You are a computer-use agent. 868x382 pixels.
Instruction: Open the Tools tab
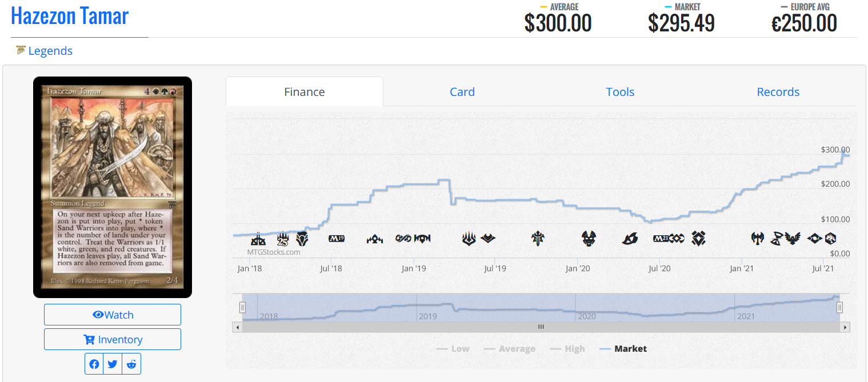[620, 92]
